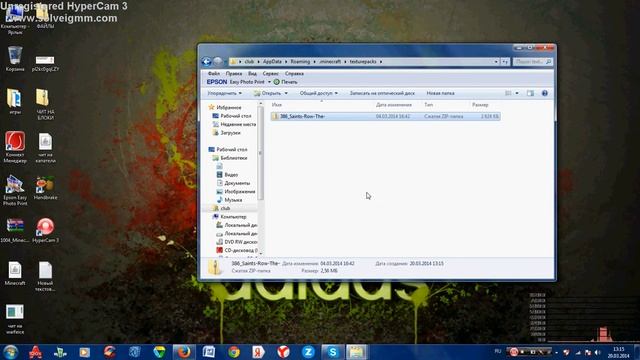Select Компьютер in navigation tree
This screenshot has height=360, width=640.
click(233, 217)
